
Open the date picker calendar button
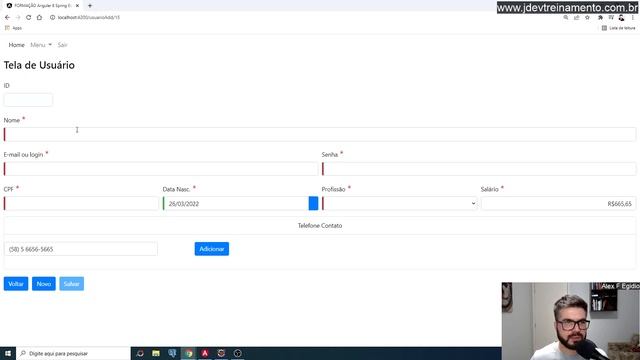coord(313,203)
